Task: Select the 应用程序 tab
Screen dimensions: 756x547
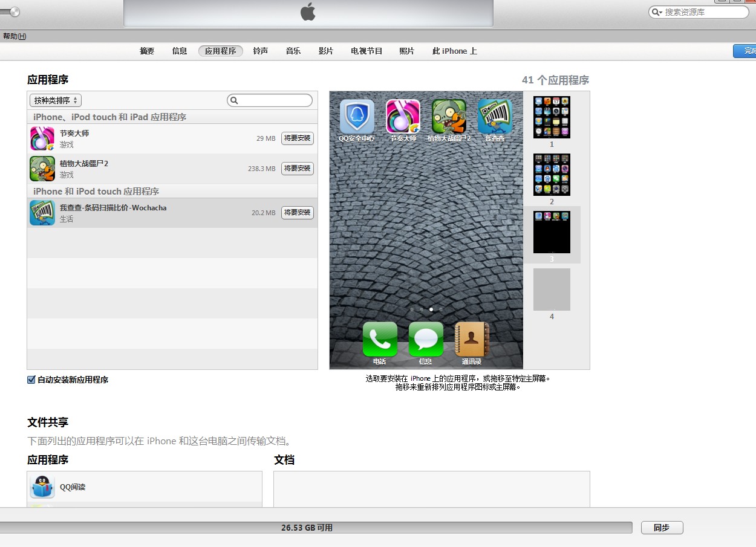Action: tap(221, 51)
